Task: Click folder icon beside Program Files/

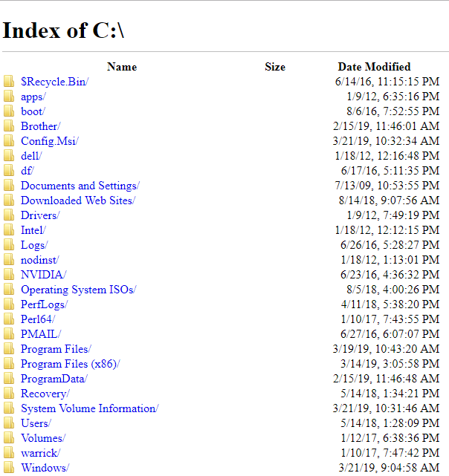Action: (x=9, y=349)
